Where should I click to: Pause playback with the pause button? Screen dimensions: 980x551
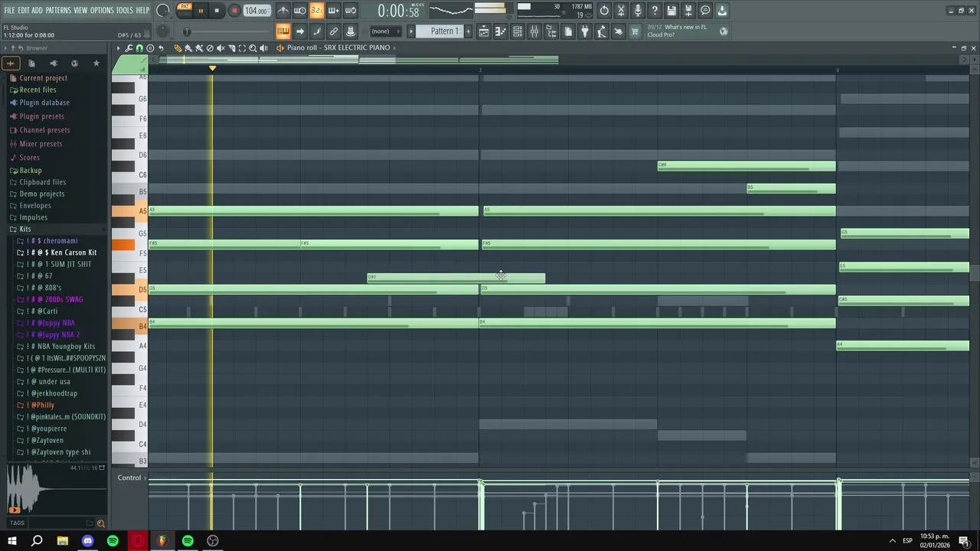(201, 11)
